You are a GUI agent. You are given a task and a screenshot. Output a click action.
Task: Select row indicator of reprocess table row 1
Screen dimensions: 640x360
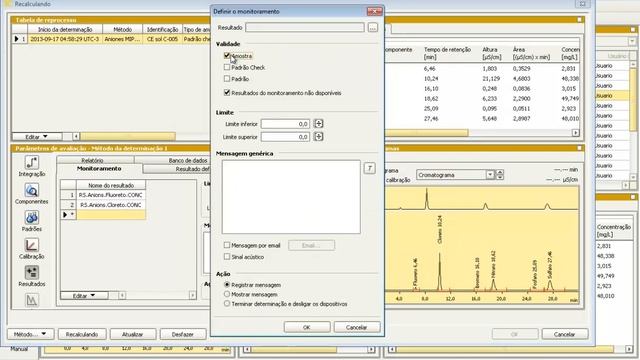[19, 39]
